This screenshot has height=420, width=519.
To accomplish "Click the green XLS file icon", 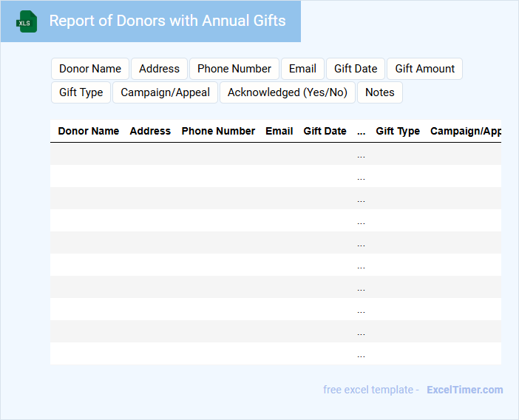I will click(27, 21).
